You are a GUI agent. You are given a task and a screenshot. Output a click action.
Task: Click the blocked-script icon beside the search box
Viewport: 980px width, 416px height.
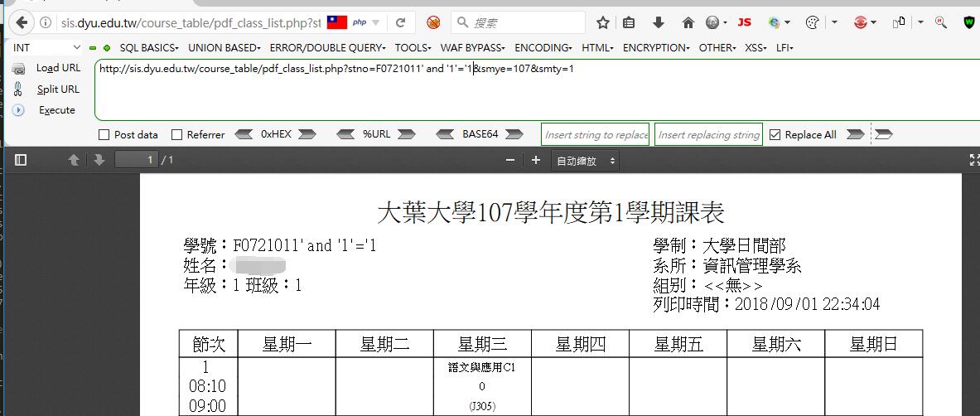[433, 23]
